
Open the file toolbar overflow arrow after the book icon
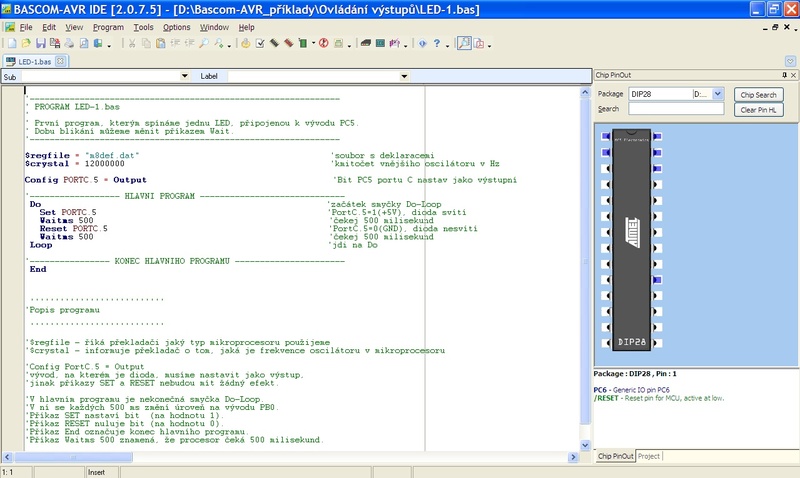point(109,46)
